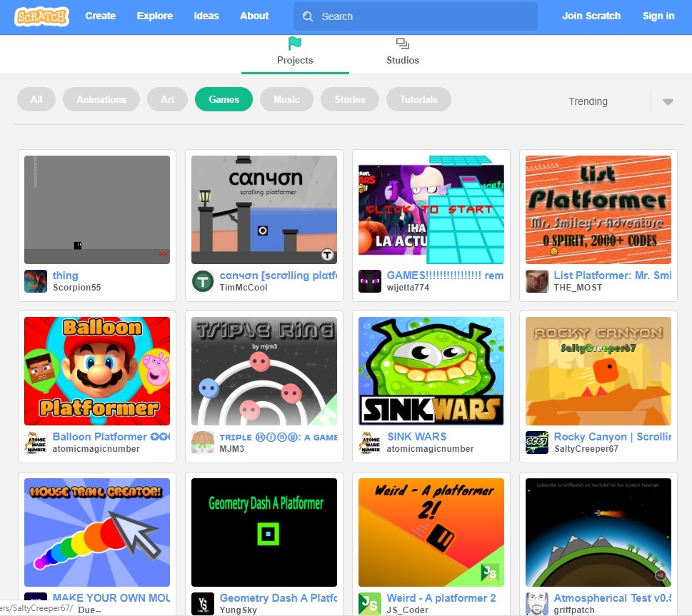This screenshot has height=616, width=692.
Task: Open 'Rocky Canyon | Scrollin' title link
Action: click(613, 437)
